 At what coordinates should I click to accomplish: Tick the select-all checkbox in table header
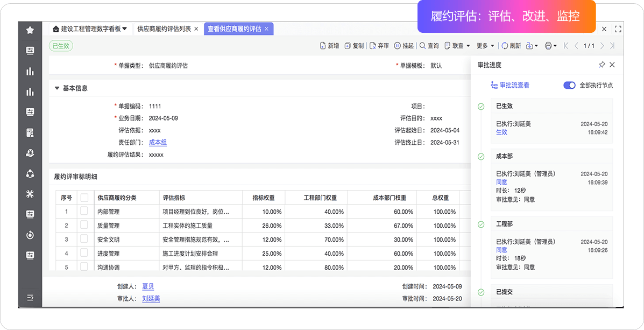pos(84,198)
